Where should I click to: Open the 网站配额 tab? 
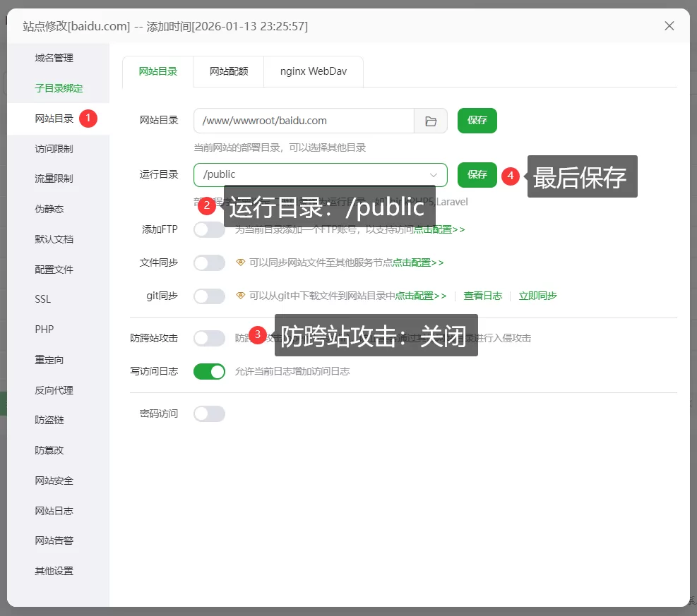[227, 71]
